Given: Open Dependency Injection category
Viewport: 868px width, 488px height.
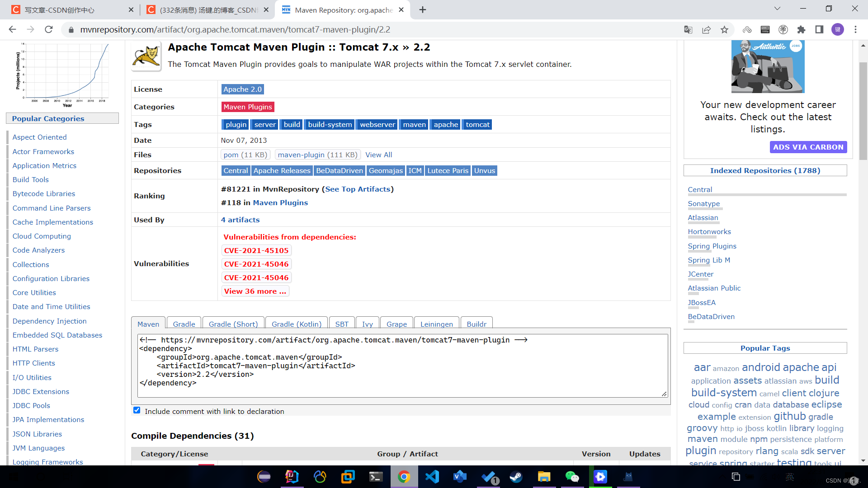Looking at the screenshot, I should [x=49, y=321].
